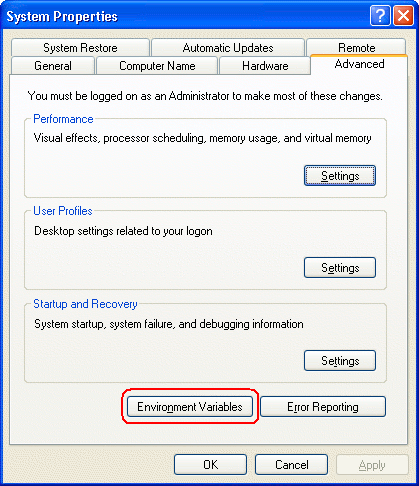Select the Remote tab
The image size is (419, 486).
coord(356,47)
